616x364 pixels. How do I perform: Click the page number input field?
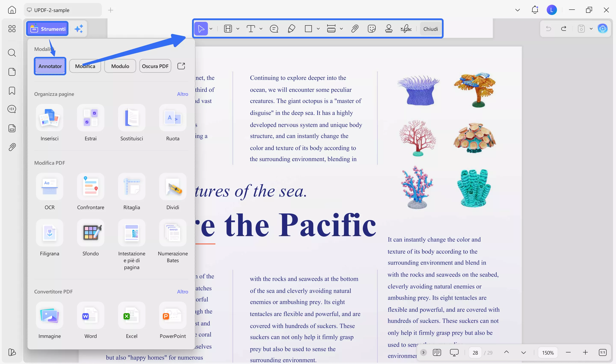pyautogui.click(x=475, y=353)
